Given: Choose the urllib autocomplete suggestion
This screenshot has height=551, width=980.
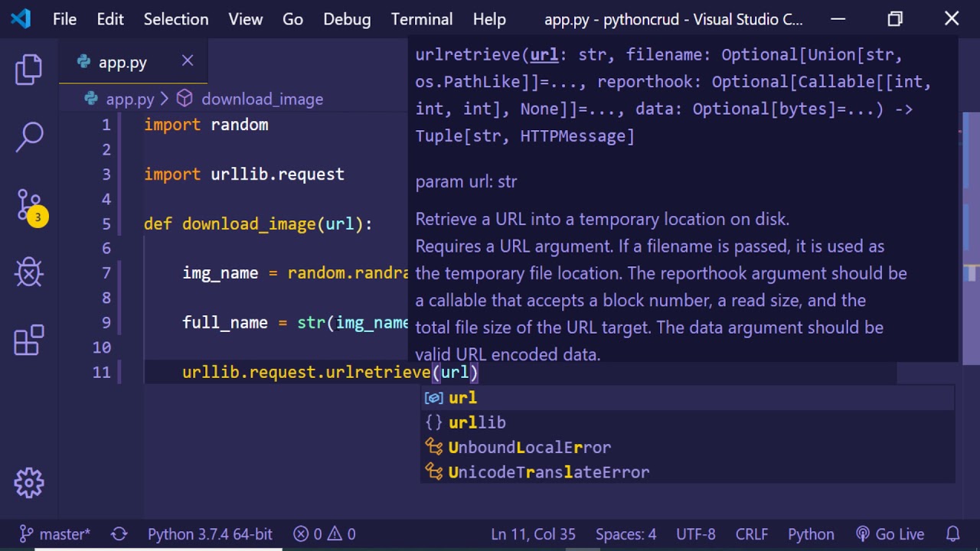Looking at the screenshot, I should coord(477,422).
